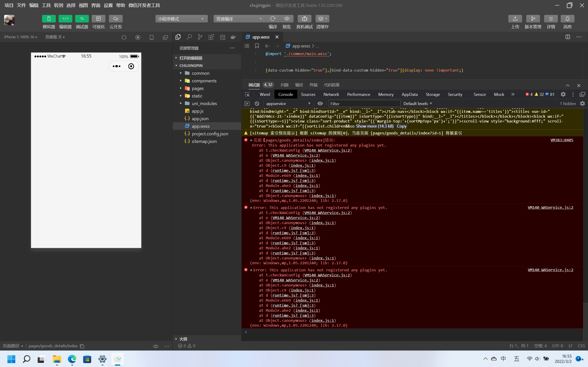Switch to the Sources tab in devtools
Image resolution: width=588 pixels, height=367 pixels.
click(308, 94)
